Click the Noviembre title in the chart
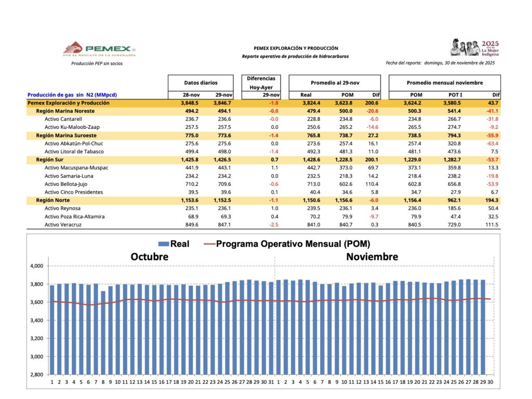532x399 pixels. (372, 257)
